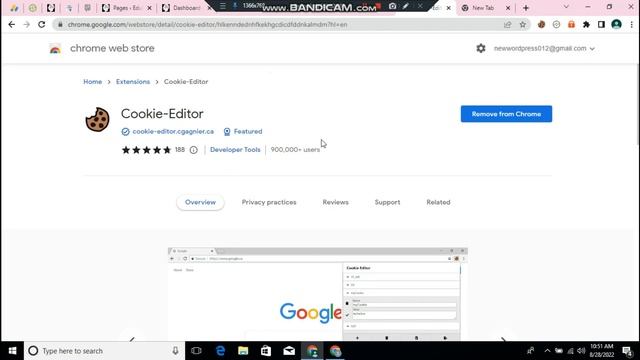Open Extensions breadcrumb link
This screenshot has height=360, width=640.
(133, 82)
